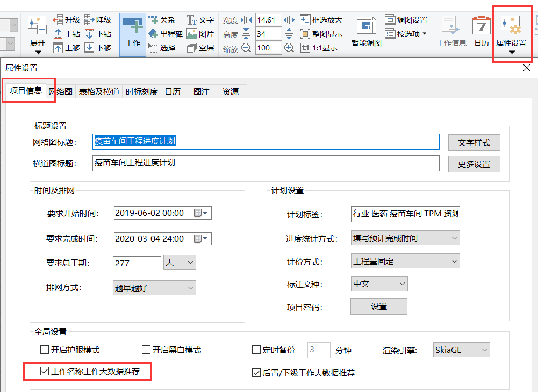Set view to 1:1显示
Screen dimensions: 538x392
[319, 48]
